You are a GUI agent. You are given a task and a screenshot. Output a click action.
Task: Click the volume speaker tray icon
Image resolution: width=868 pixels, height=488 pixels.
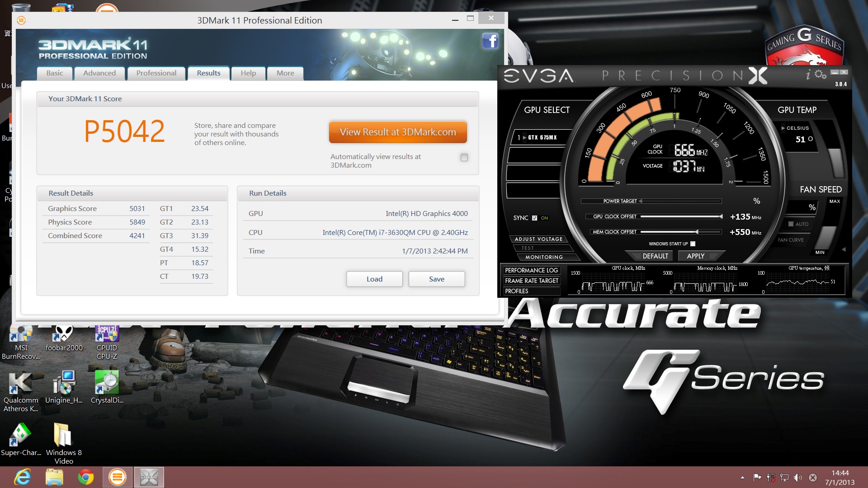[x=798, y=477]
